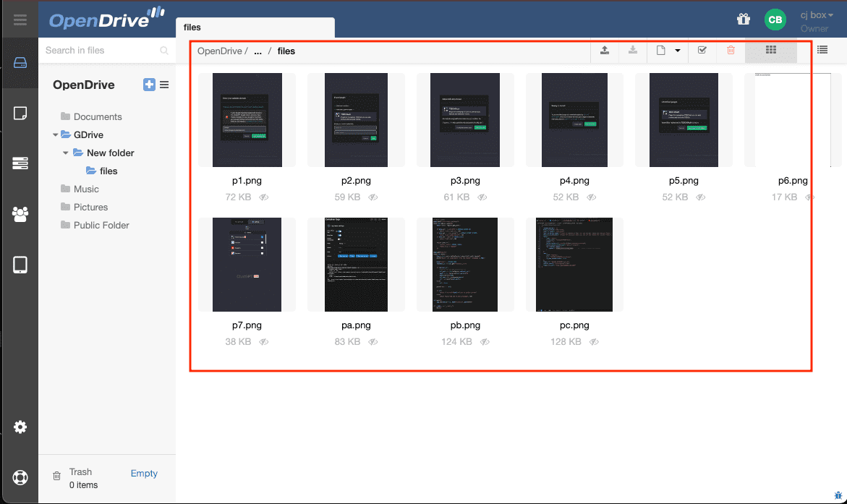Viewport: 847px width, 504px height.
Task: Open the OpenDrive folder list menu
Action: click(164, 85)
